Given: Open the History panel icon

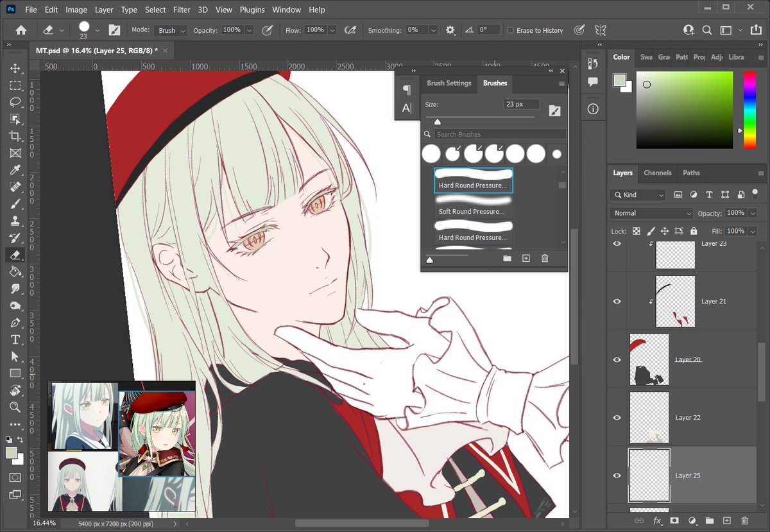Looking at the screenshot, I should pos(593,64).
